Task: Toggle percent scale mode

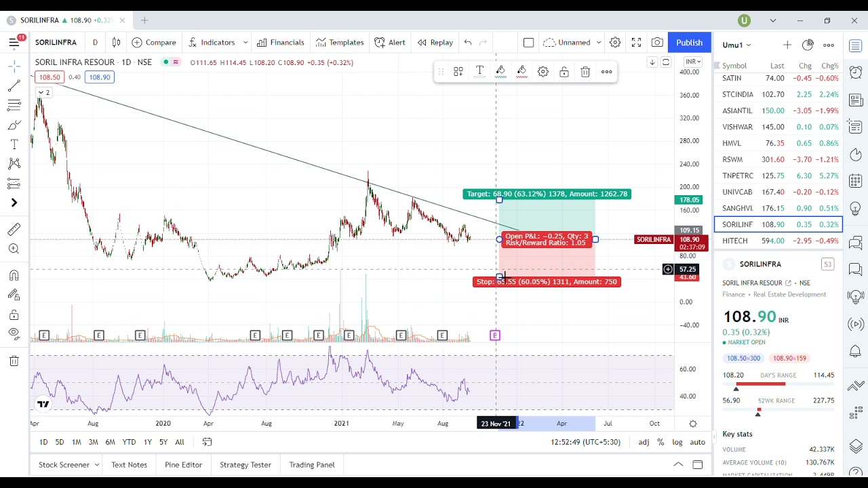Action: 660,442
